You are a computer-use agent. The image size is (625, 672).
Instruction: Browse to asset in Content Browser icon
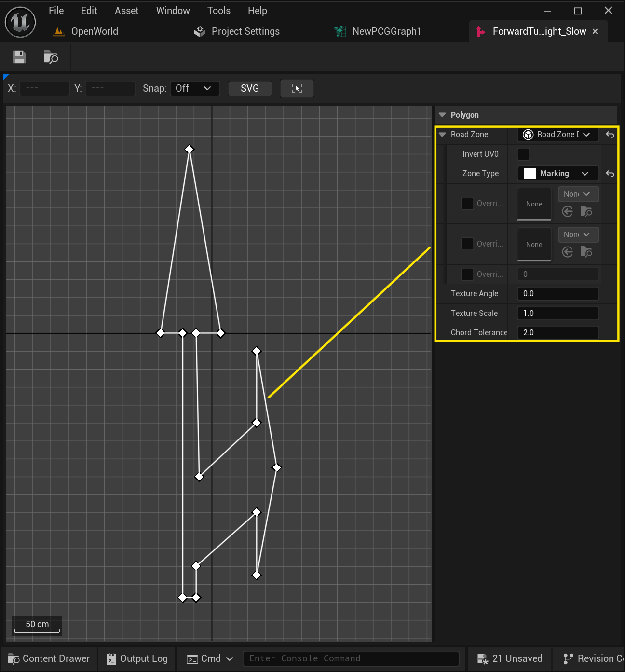coord(51,57)
